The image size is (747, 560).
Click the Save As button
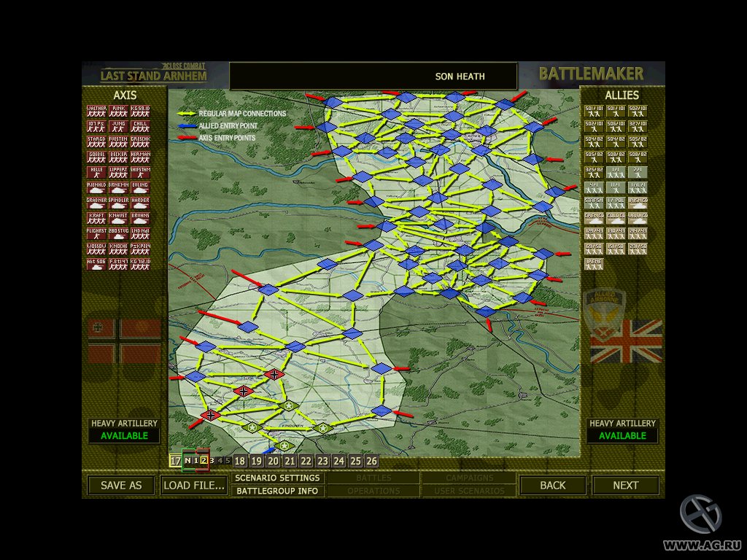(x=121, y=485)
